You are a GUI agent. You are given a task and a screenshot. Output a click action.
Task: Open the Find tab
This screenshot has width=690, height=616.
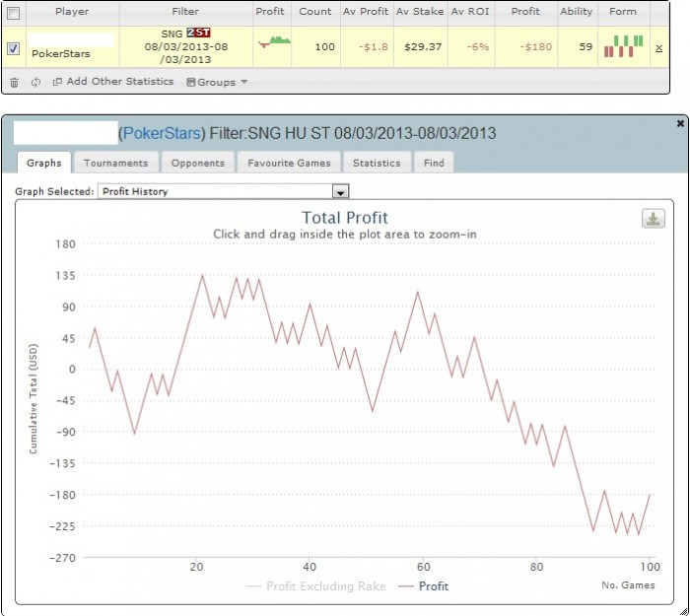pyautogui.click(x=434, y=163)
